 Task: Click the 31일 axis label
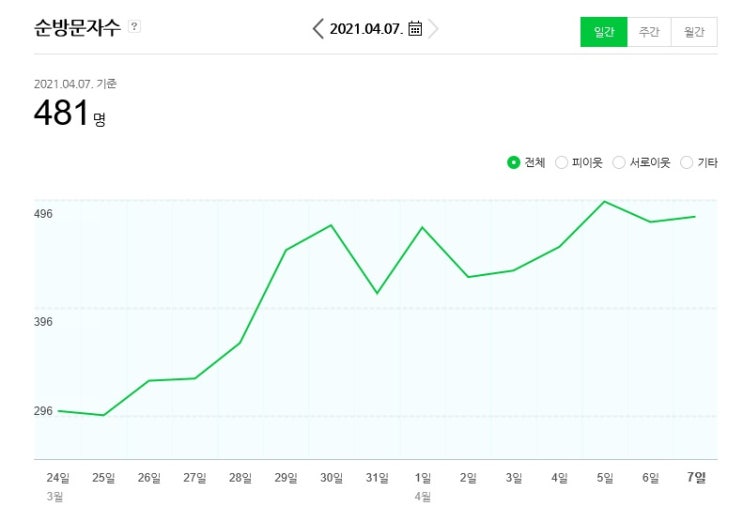pos(377,478)
